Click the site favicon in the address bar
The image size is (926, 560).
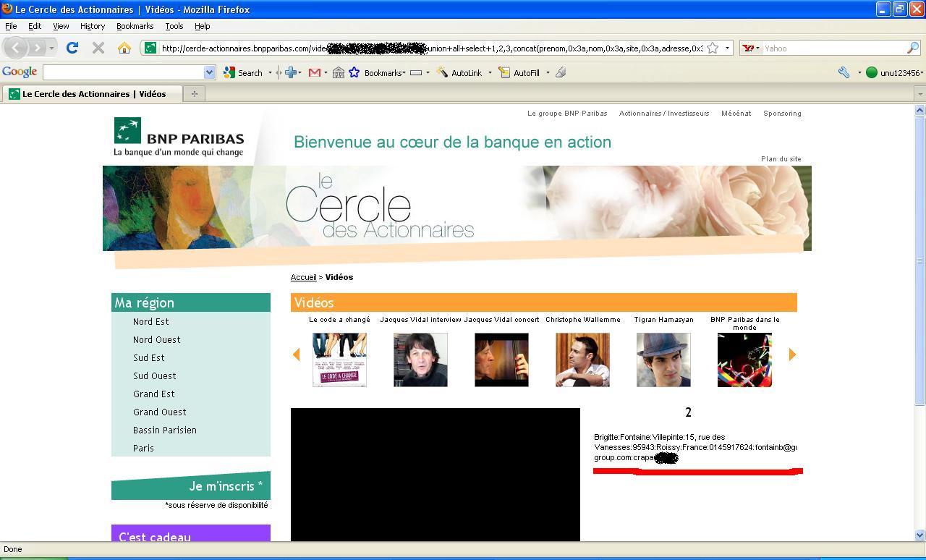click(150, 48)
